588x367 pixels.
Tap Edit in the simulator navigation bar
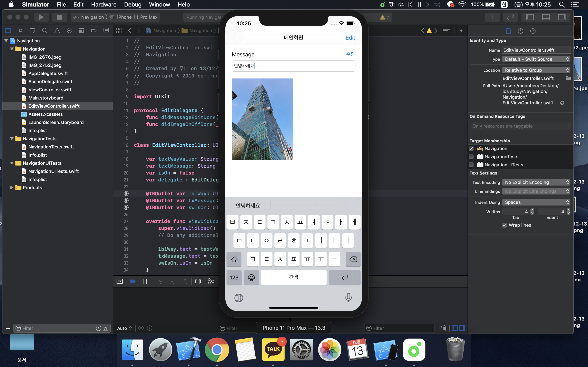click(x=350, y=38)
